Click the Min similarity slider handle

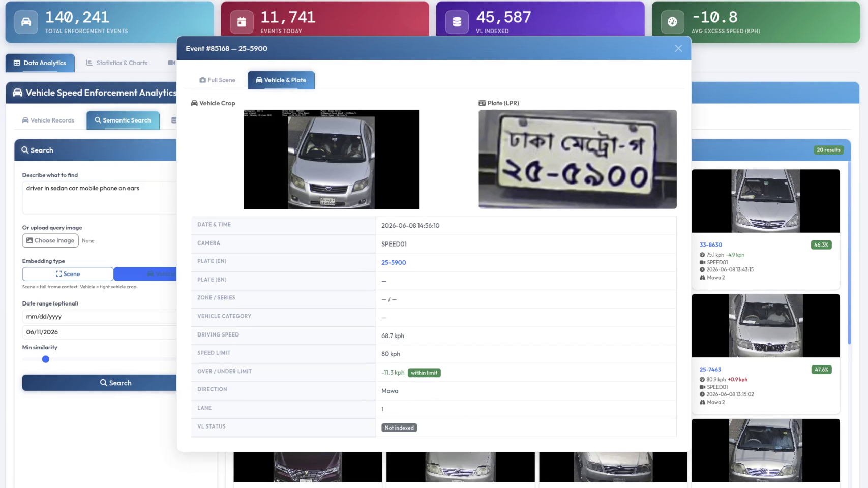point(46,359)
